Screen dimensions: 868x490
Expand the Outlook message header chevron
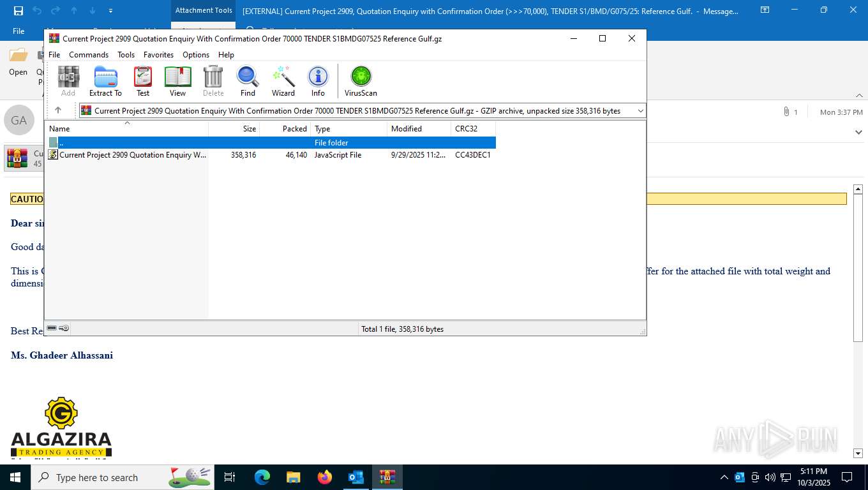tap(858, 132)
